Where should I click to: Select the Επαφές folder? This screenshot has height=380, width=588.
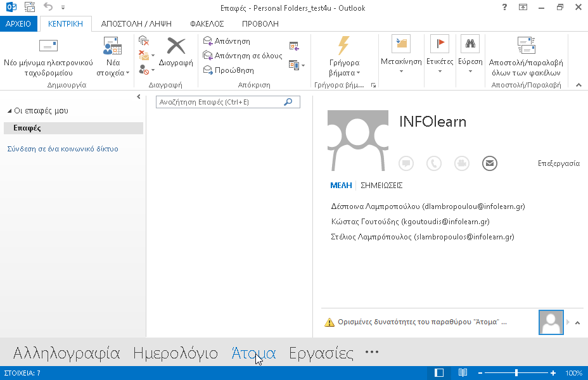(73, 128)
